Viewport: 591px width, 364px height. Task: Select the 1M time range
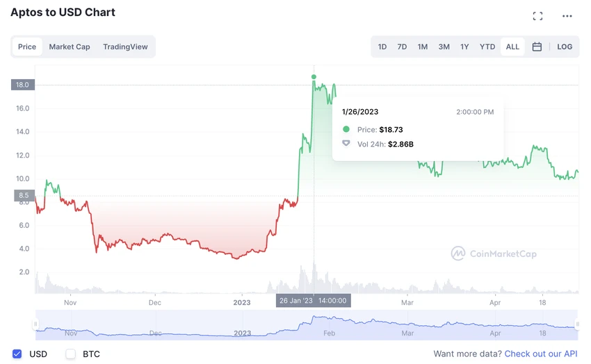tap(423, 47)
